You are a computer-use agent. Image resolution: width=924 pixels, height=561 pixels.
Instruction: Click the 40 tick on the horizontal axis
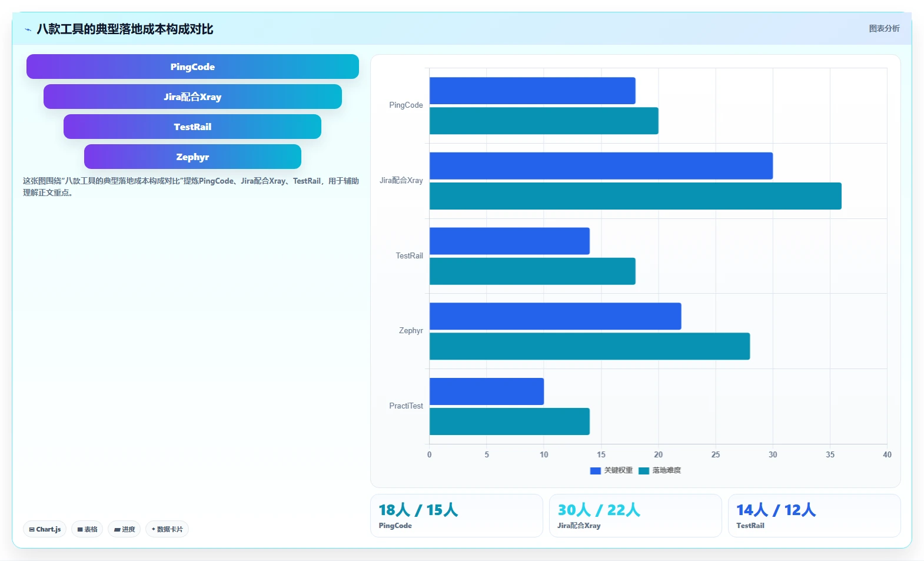(x=887, y=454)
